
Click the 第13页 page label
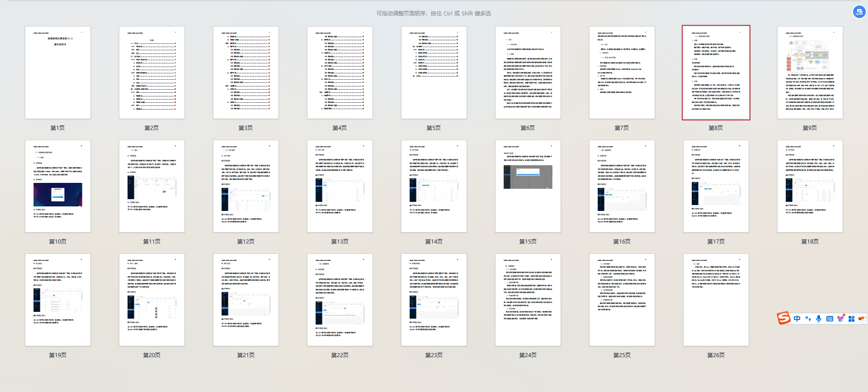click(x=340, y=242)
